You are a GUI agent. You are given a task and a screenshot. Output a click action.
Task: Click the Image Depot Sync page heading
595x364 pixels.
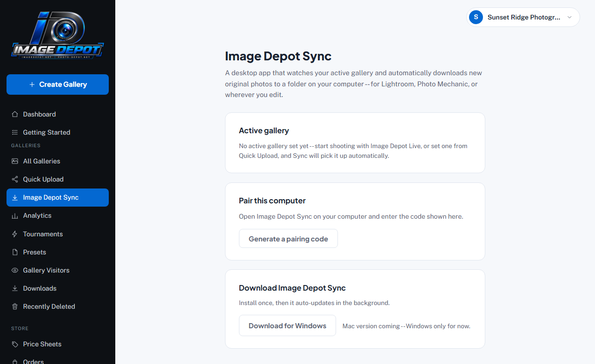pyautogui.click(x=278, y=56)
